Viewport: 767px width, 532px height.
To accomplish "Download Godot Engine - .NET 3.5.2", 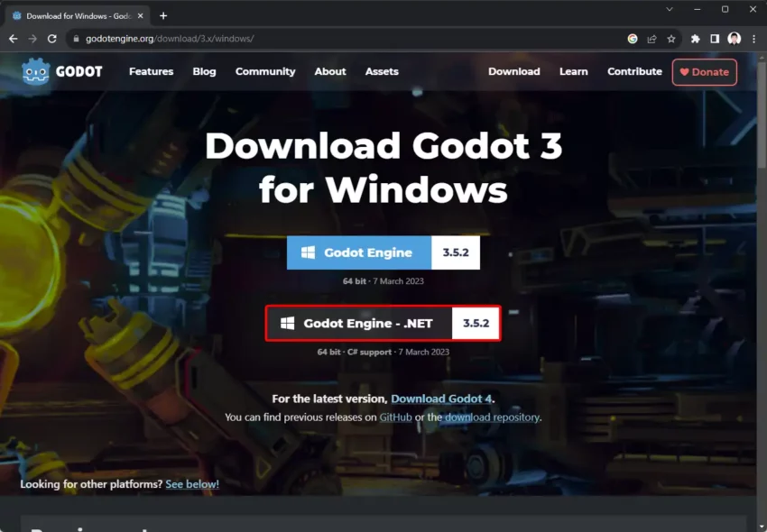I will click(x=383, y=323).
